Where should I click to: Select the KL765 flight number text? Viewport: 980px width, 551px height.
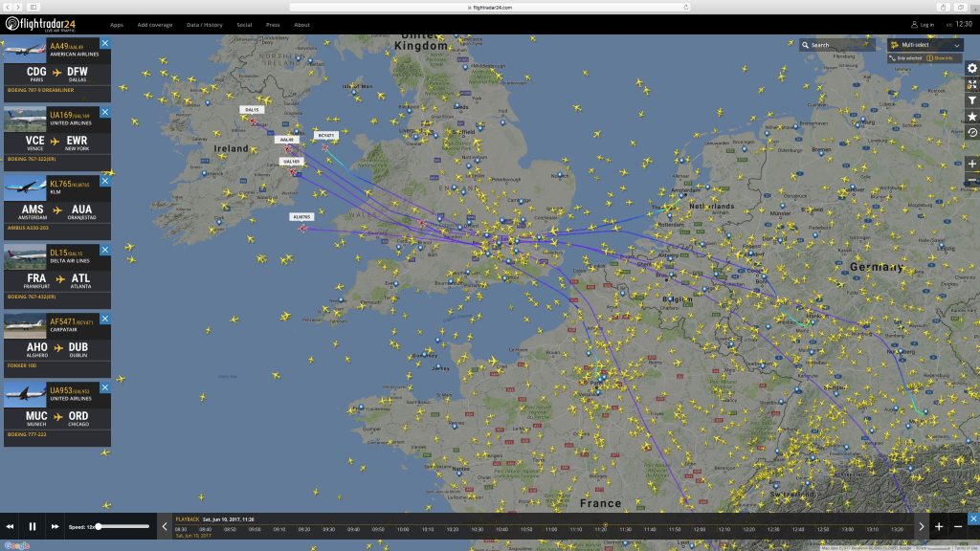tap(60, 184)
